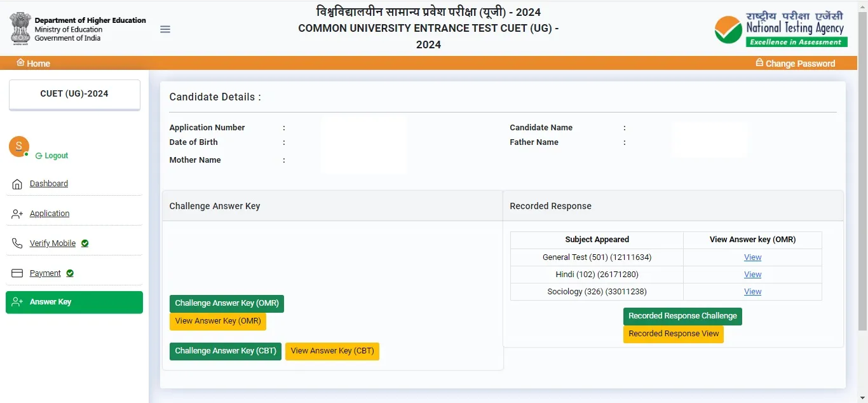
Task: Open the hamburger menu icon
Action: (x=165, y=29)
